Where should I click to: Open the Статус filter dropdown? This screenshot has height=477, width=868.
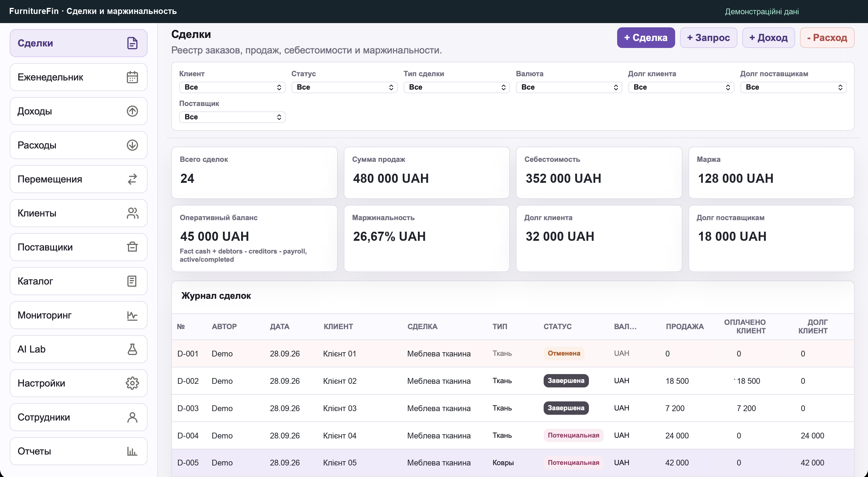coord(344,87)
